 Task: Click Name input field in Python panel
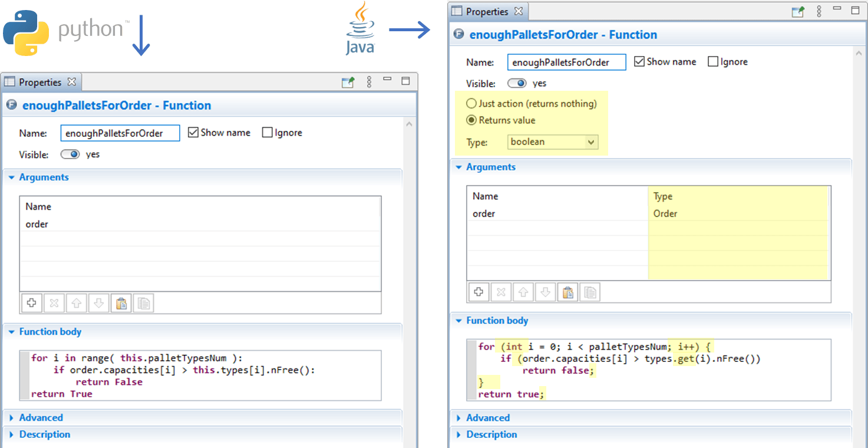point(120,133)
